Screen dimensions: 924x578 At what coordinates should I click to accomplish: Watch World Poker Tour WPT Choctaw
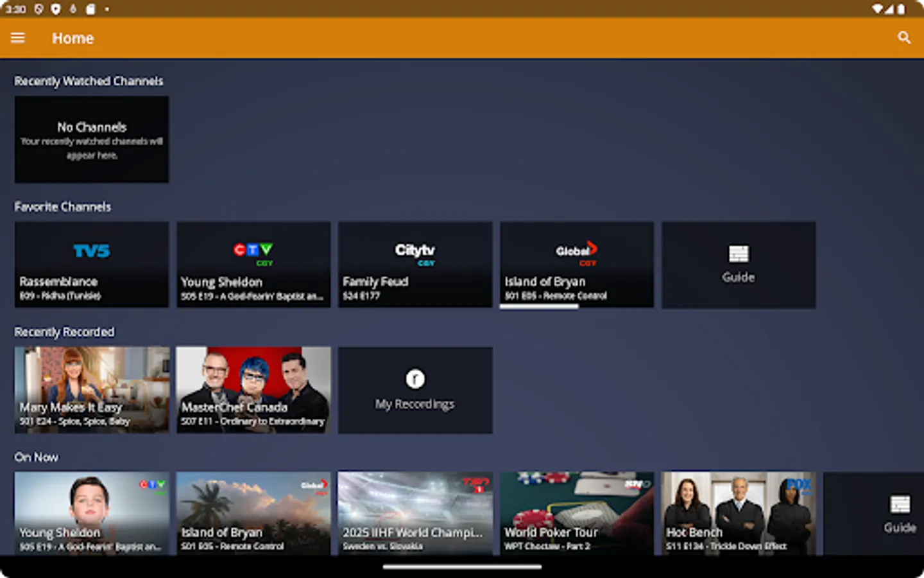(x=576, y=512)
